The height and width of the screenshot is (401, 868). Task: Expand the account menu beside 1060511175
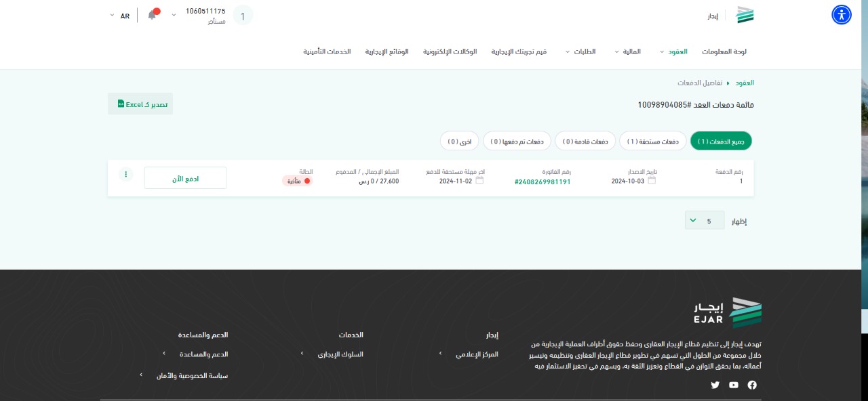pos(174,15)
